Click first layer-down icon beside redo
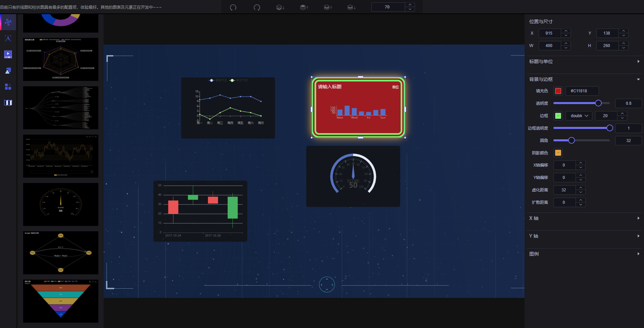This screenshot has height=328, width=644. (x=280, y=7)
